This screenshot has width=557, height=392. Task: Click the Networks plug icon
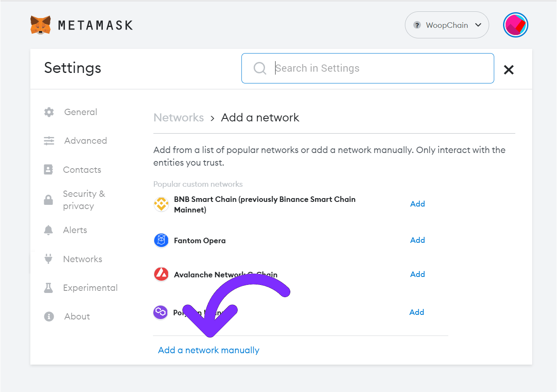(x=48, y=259)
